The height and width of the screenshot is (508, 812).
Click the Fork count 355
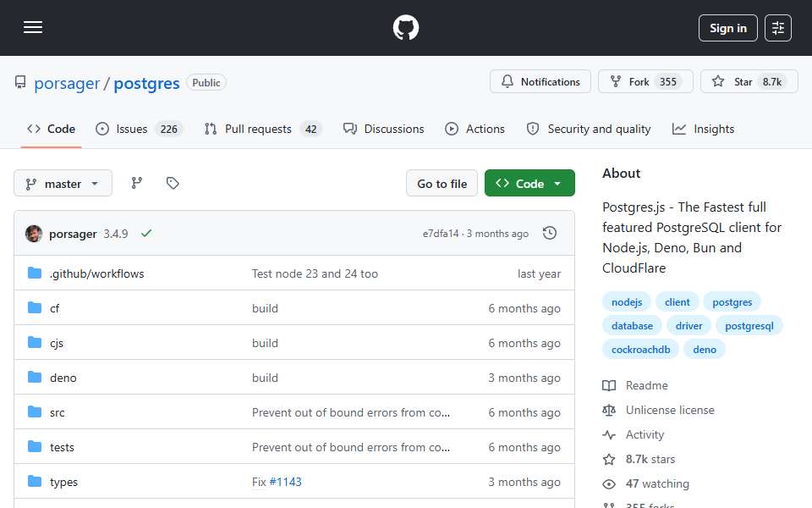[x=668, y=82]
